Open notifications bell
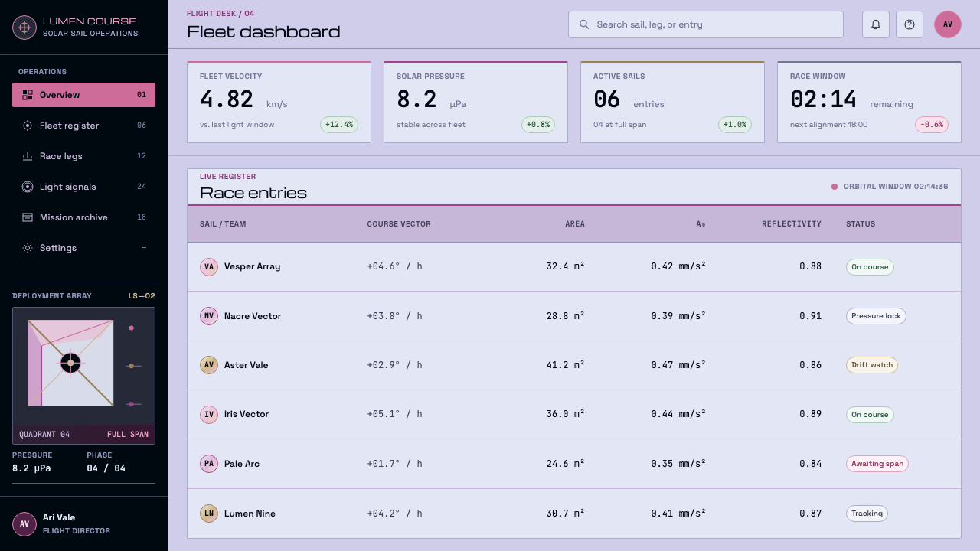The width and height of the screenshot is (980, 551). click(x=876, y=24)
